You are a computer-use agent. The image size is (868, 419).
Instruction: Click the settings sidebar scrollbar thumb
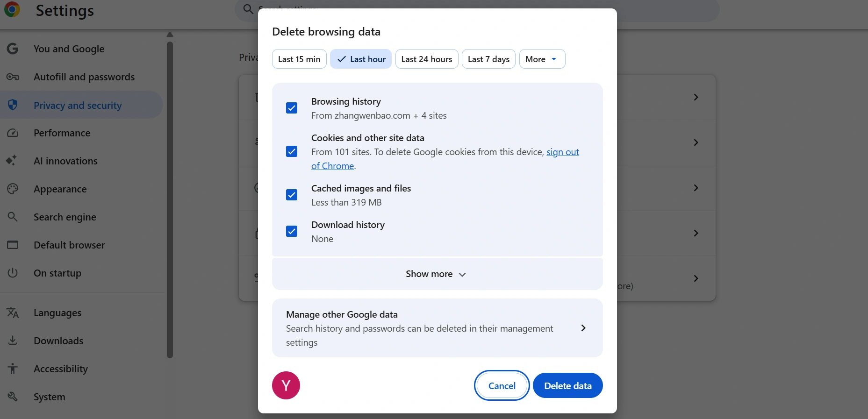point(170,200)
